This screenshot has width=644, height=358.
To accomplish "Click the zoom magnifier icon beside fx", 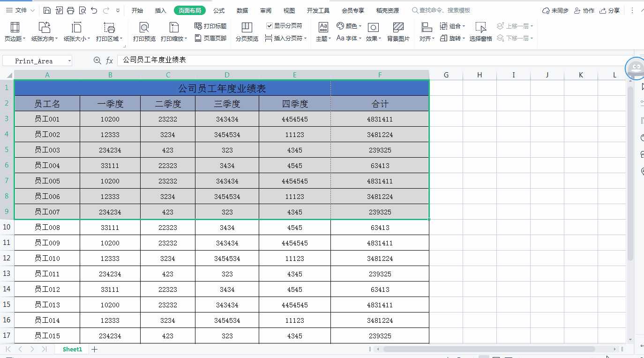I will click(x=97, y=61).
